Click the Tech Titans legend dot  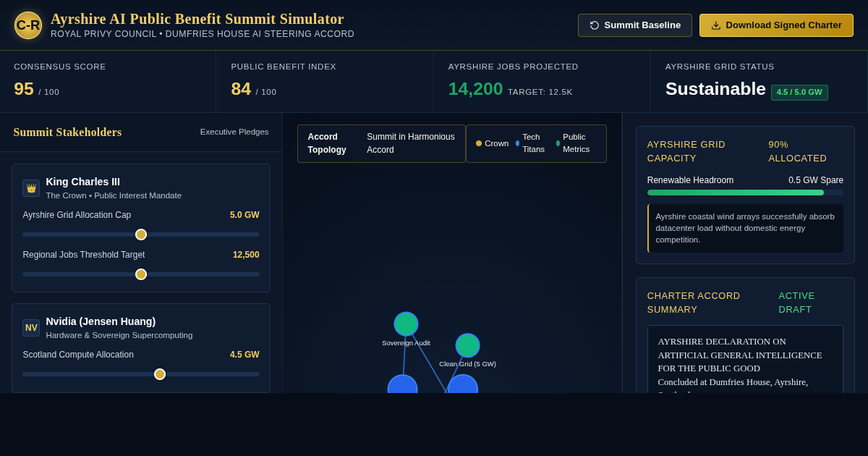coord(517,143)
